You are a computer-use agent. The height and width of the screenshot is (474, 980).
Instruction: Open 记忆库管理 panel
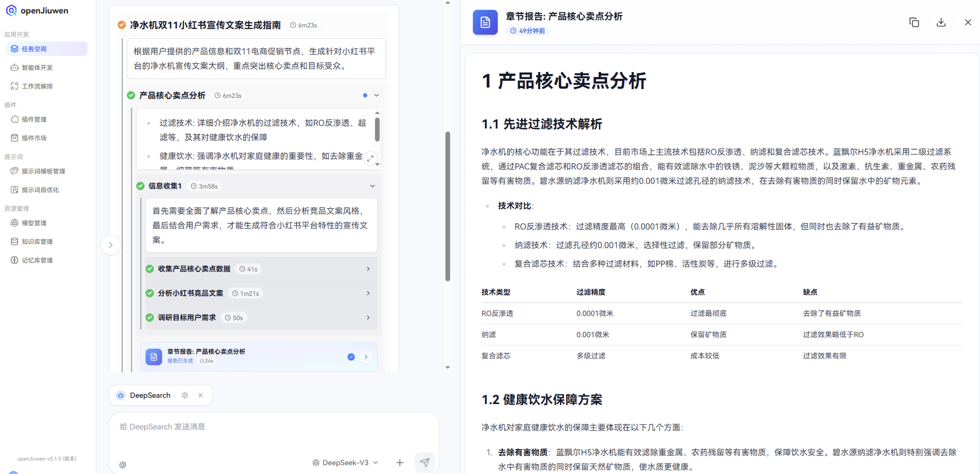click(x=37, y=260)
